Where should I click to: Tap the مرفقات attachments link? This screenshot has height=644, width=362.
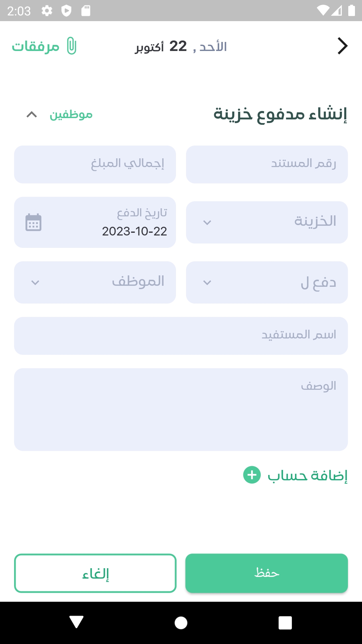click(x=36, y=46)
